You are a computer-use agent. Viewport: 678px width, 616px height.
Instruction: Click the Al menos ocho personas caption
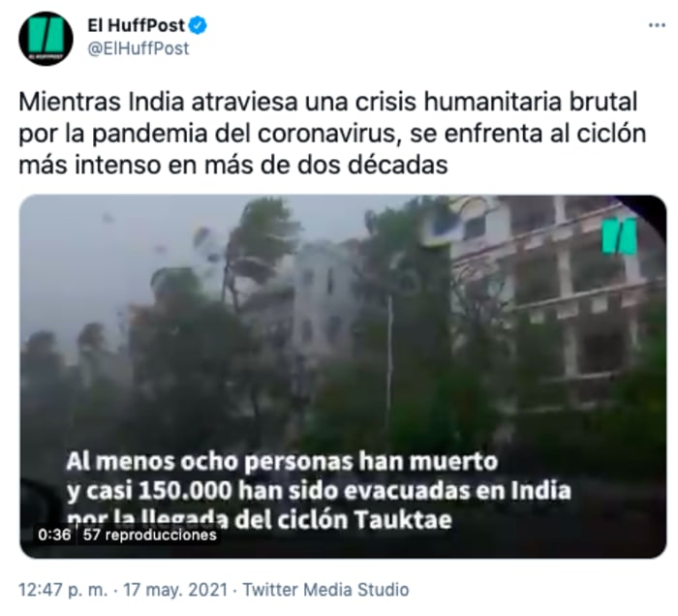(x=282, y=462)
